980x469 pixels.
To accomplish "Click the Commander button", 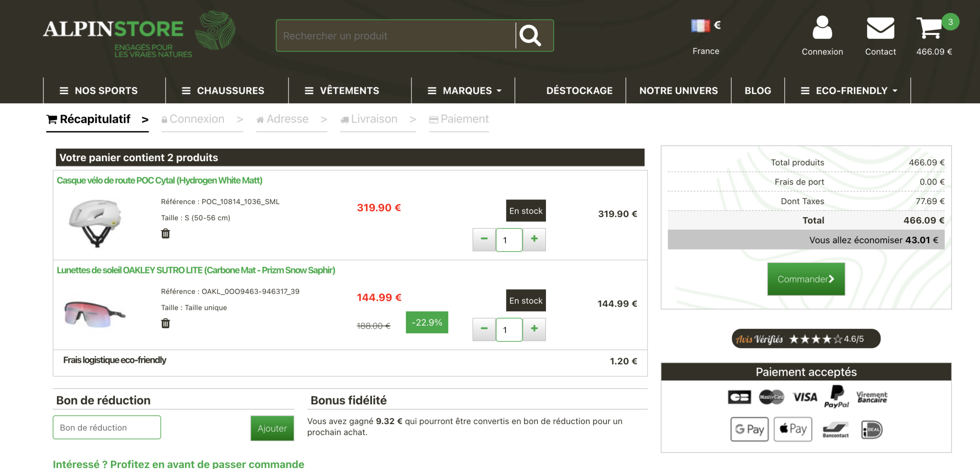I will click(806, 279).
